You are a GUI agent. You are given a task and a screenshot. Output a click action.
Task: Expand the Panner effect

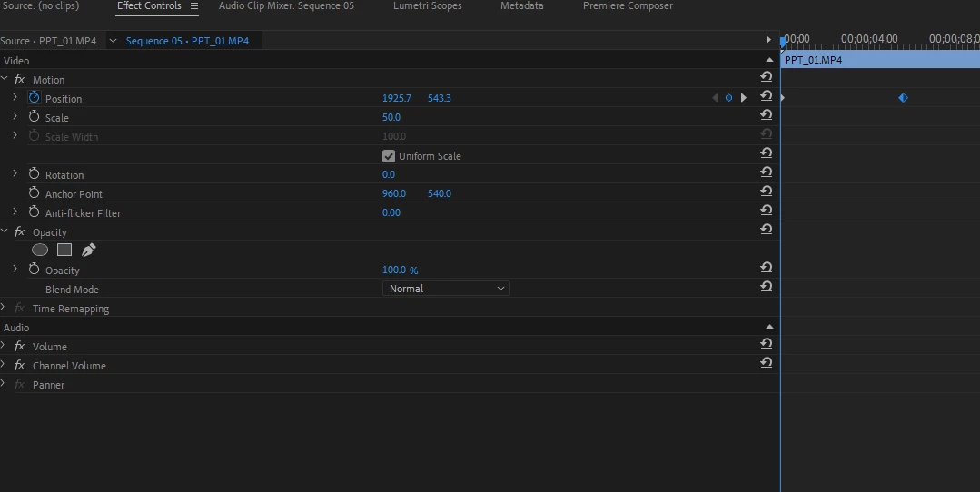tap(3, 383)
